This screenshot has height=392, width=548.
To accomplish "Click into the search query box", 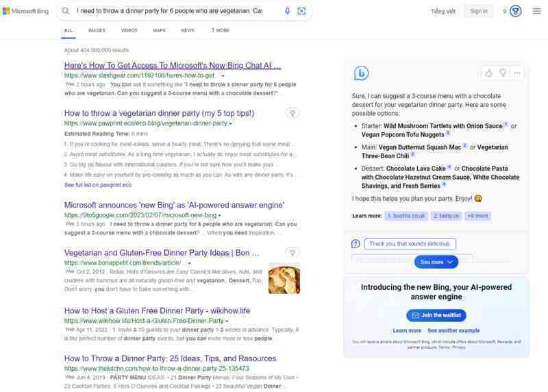I will tap(169, 11).
